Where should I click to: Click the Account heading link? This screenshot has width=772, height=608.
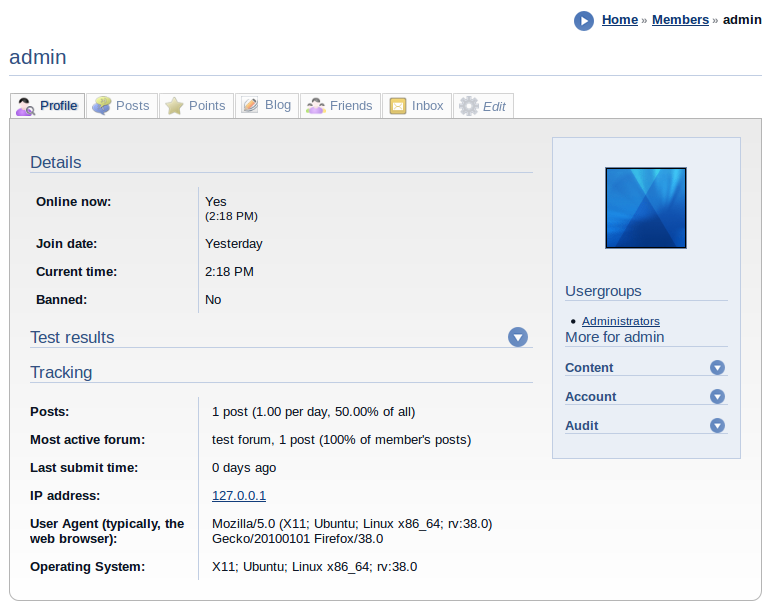590,397
